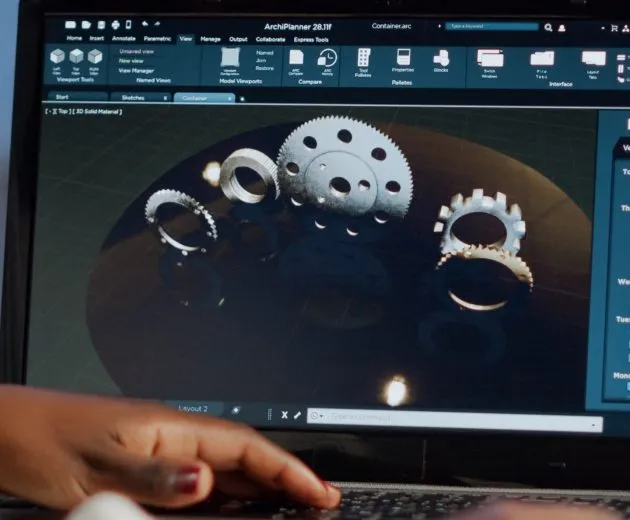Open the Annotate ribbon tab
Image resolution: width=630 pixels, height=520 pixels.
coord(124,39)
